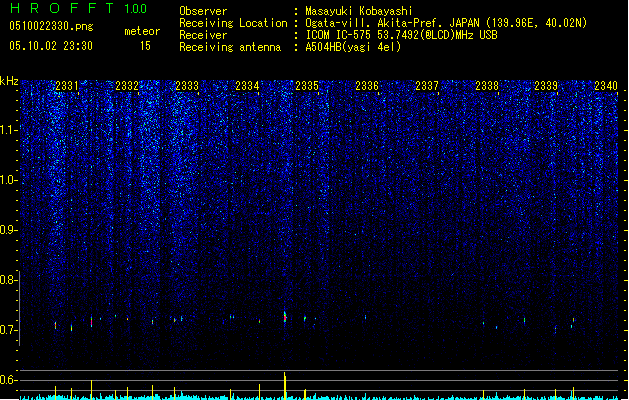The width and height of the screenshot is (629, 400).
Task: Click the ICOM IC-575 receiver text
Action: pyautogui.click(x=401, y=35)
